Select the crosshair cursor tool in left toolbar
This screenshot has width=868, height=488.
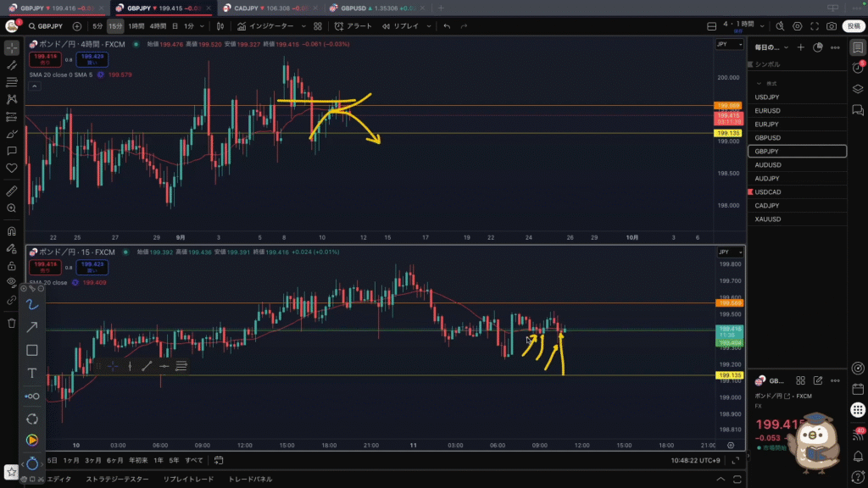12,48
